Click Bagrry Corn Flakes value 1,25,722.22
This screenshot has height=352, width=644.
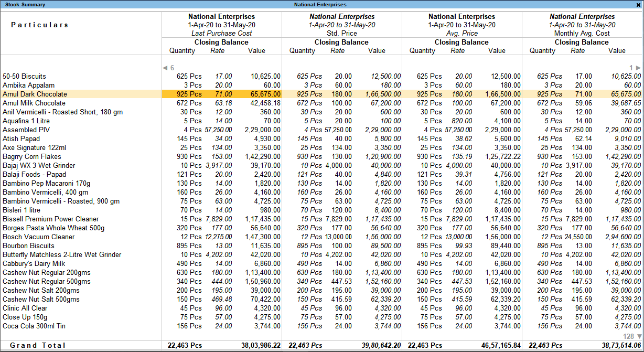pyautogui.click(x=503, y=156)
